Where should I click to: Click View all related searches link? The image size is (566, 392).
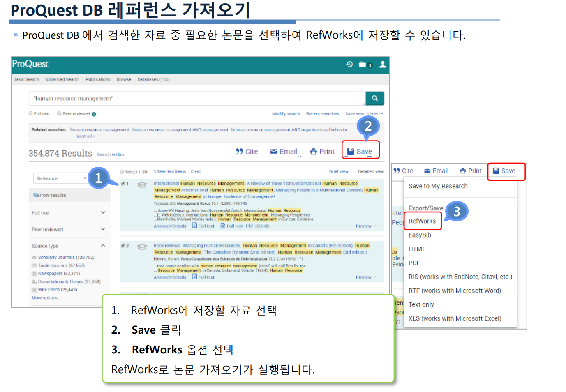85,136
